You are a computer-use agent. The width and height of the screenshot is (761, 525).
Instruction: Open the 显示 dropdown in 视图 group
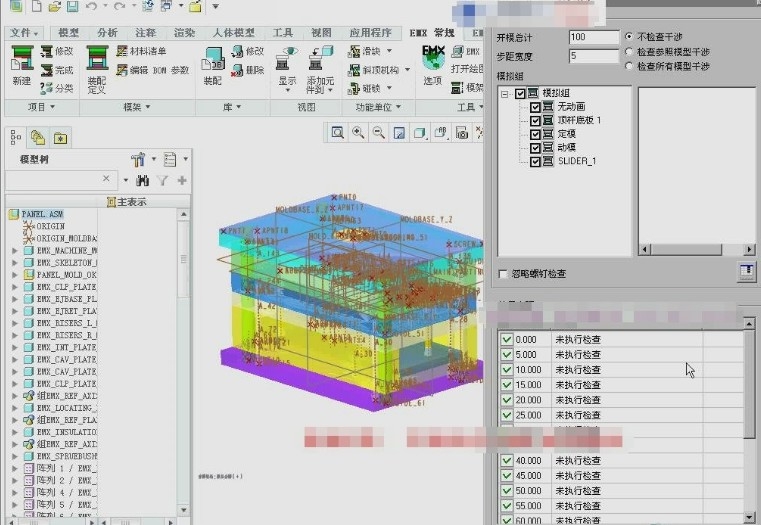click(x=287, y=90)
